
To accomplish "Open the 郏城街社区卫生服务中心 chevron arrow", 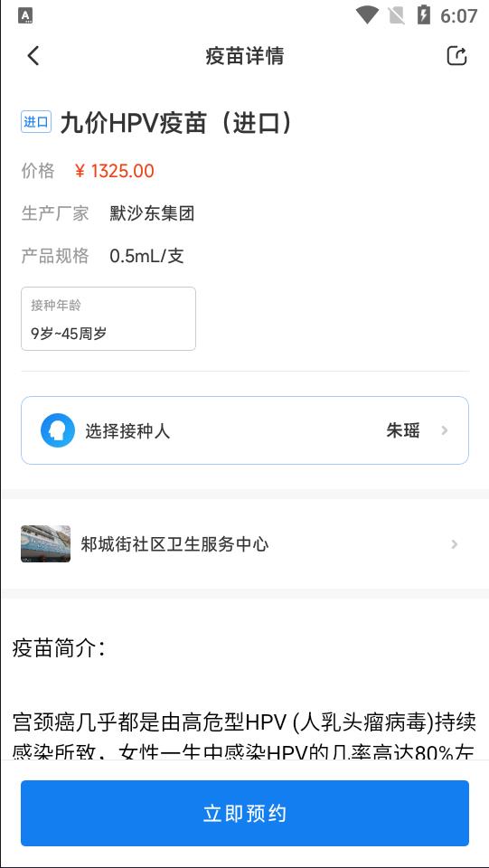I will 454,544.
